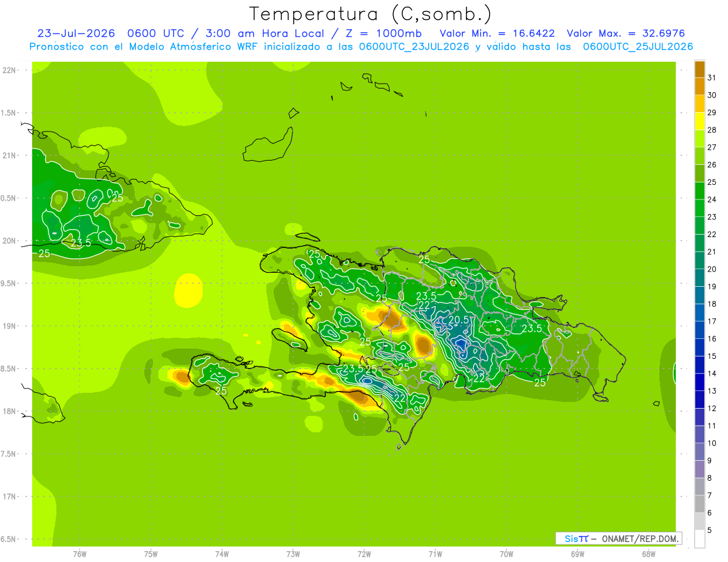
Task: Click the gray swatch between 6 and 7
Action: [x=699, y=504]
